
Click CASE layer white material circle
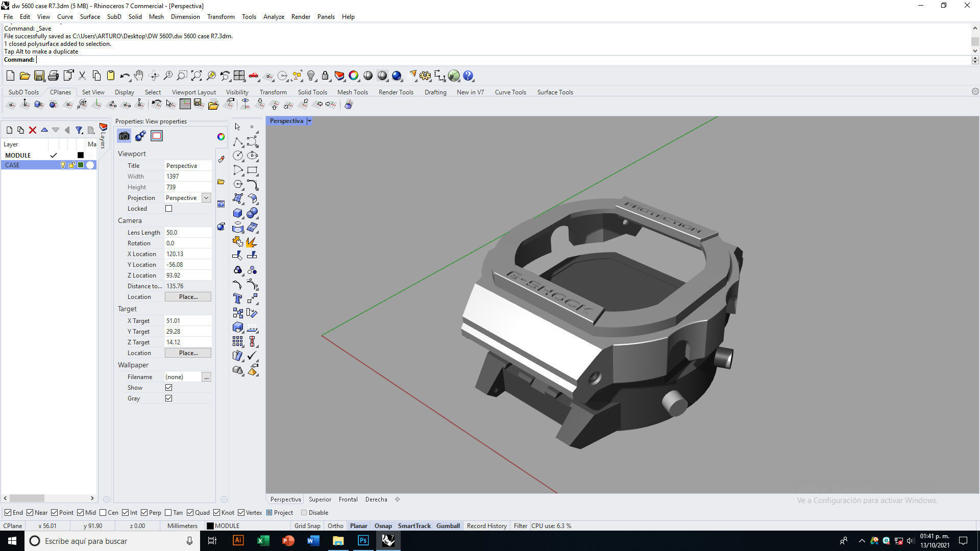[x=90, y=165]
